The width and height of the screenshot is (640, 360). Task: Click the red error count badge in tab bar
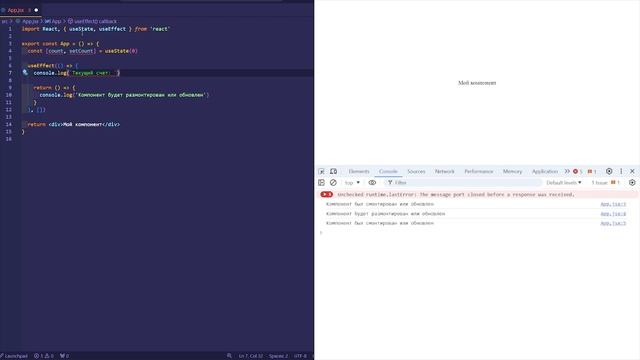[x=578, y=171]
